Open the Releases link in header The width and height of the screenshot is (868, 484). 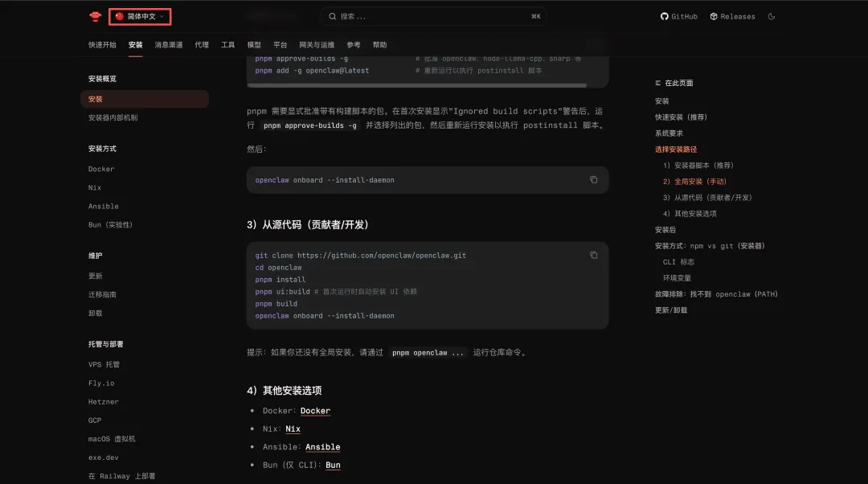732,17
